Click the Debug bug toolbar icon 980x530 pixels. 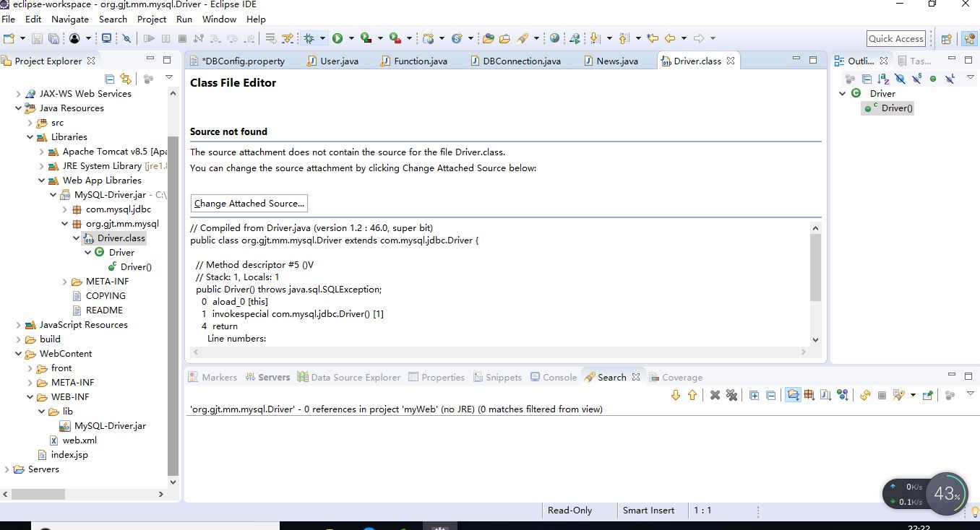[x=309, y=38]
